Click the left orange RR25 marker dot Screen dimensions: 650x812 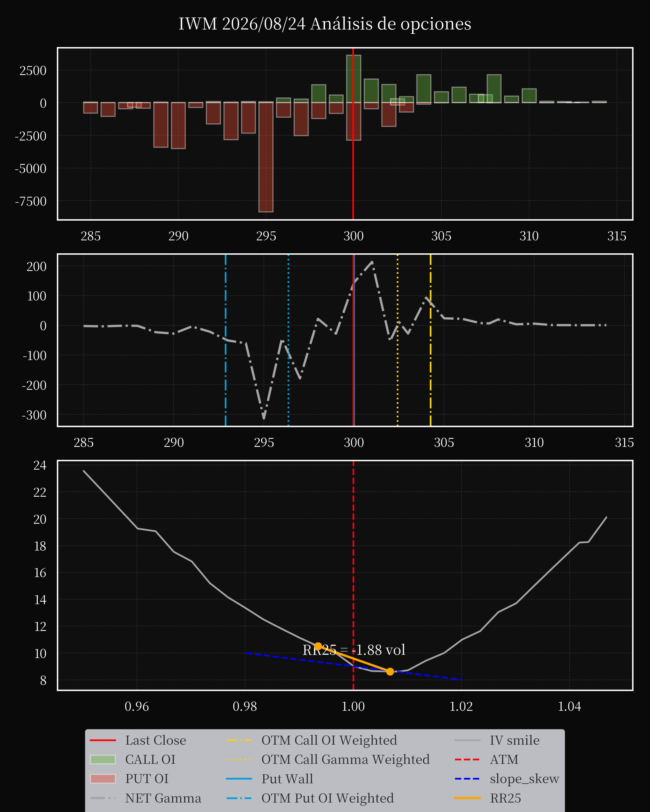318,646
